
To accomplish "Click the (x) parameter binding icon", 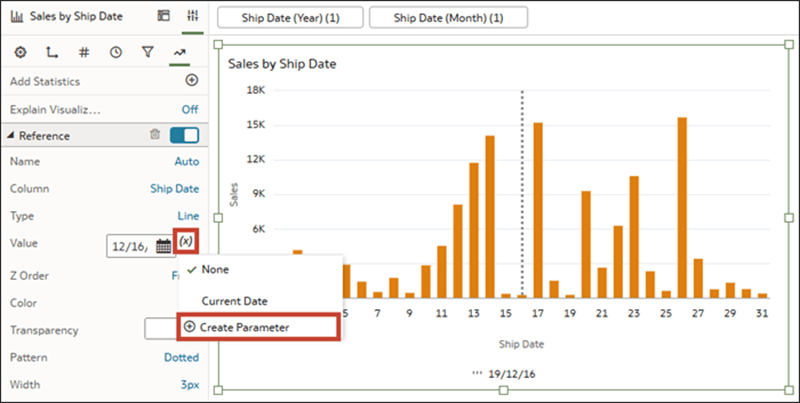I will point(186,241).
